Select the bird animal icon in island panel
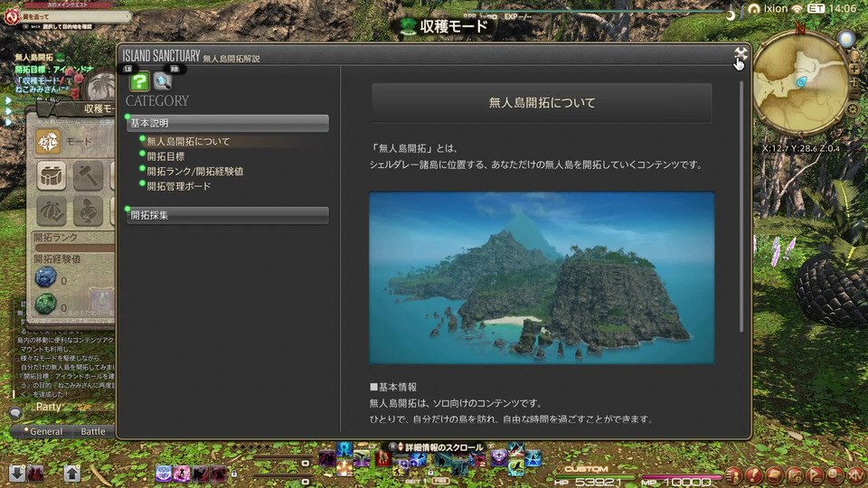This screenshot has width=868, height=488. pos(88,211)
